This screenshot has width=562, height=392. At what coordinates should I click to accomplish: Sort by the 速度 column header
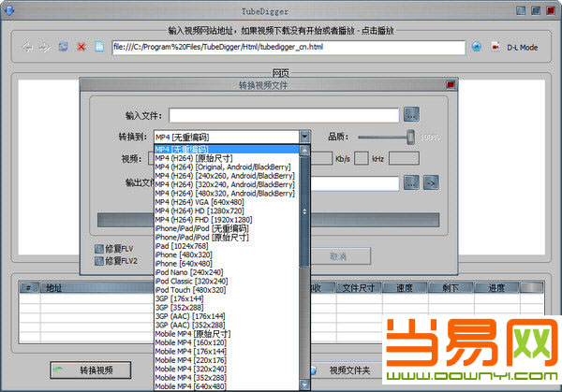click(405, 287)
